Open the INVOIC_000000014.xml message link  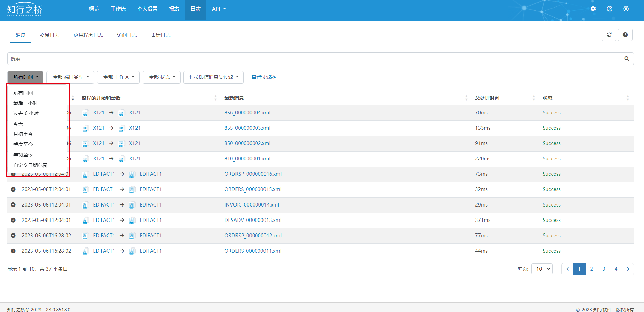tap(252, 205)
